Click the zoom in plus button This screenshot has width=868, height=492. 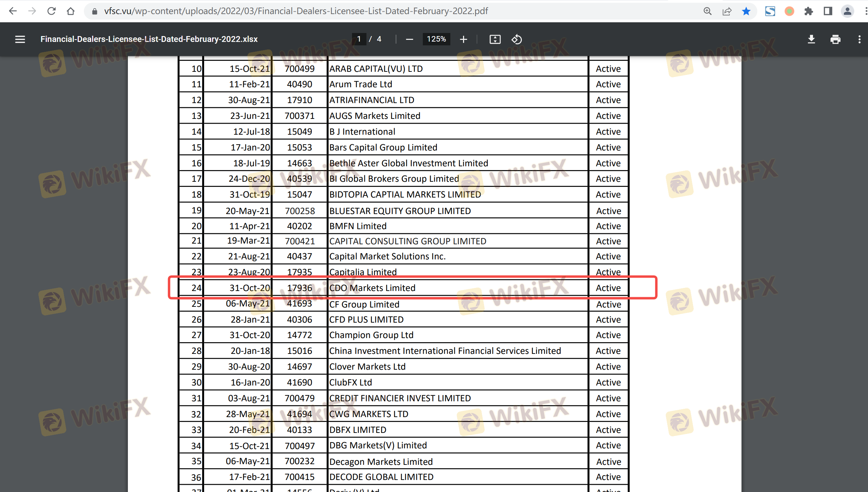pyautogui.click(x=463, y=39)
